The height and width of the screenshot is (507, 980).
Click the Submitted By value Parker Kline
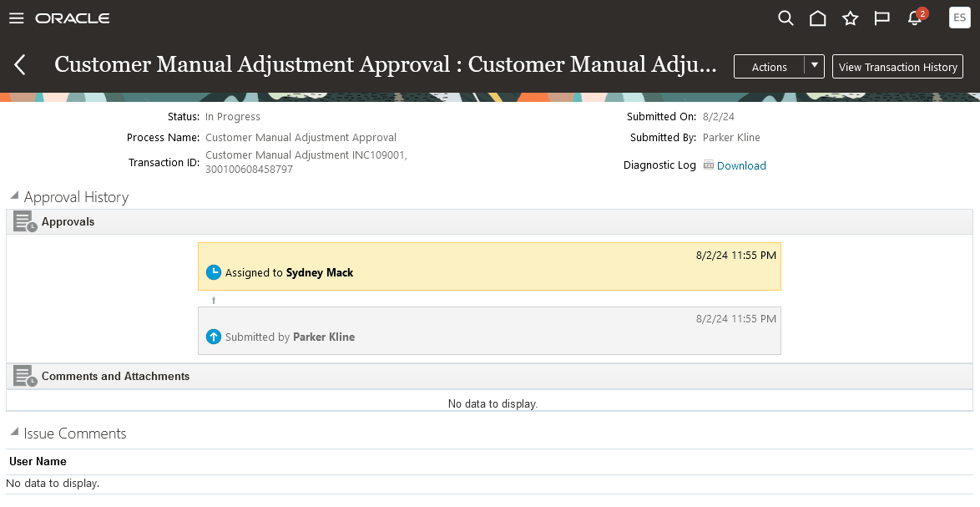731,138
